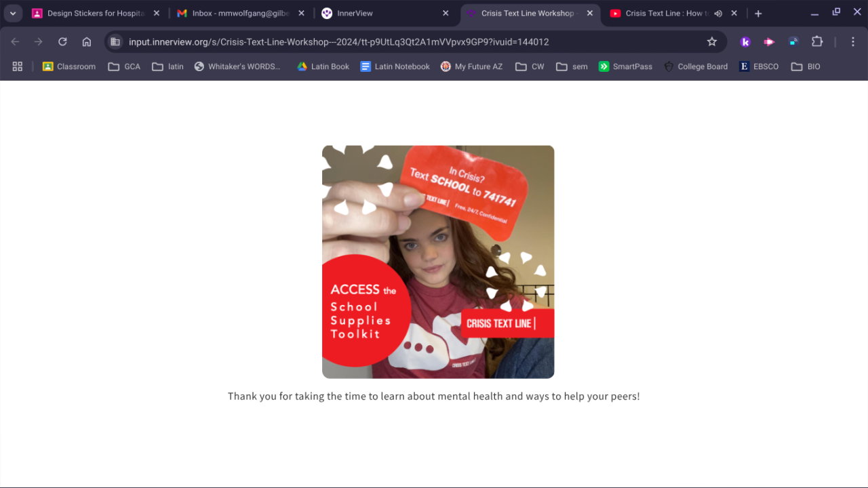Switch to the InnerView tab

point(384,14)
